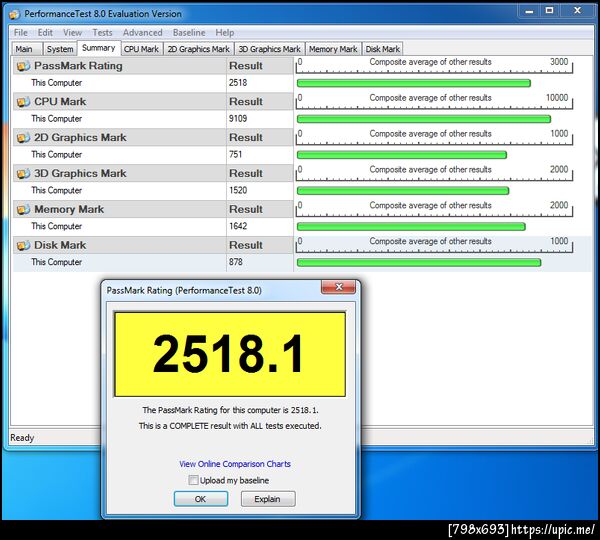Screen dimensions: 600x540
Task: Click the Ready status bar text
Action: [x=22, y=437]
